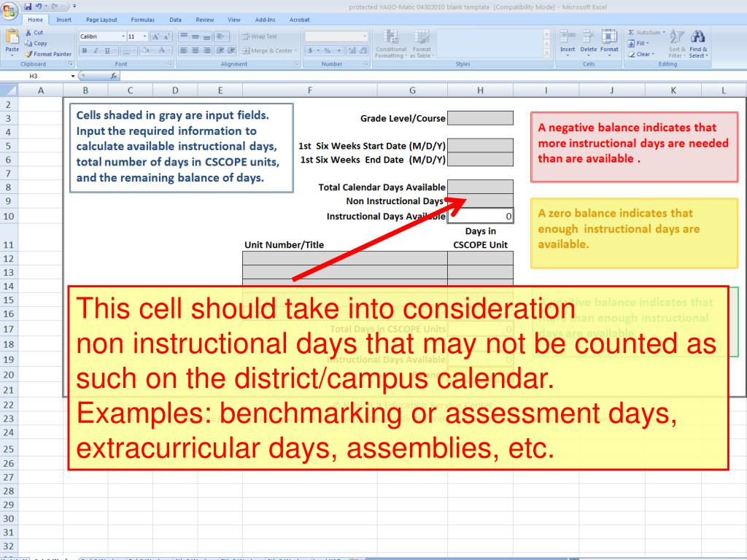Open Find & Select menu

(698, 43)
